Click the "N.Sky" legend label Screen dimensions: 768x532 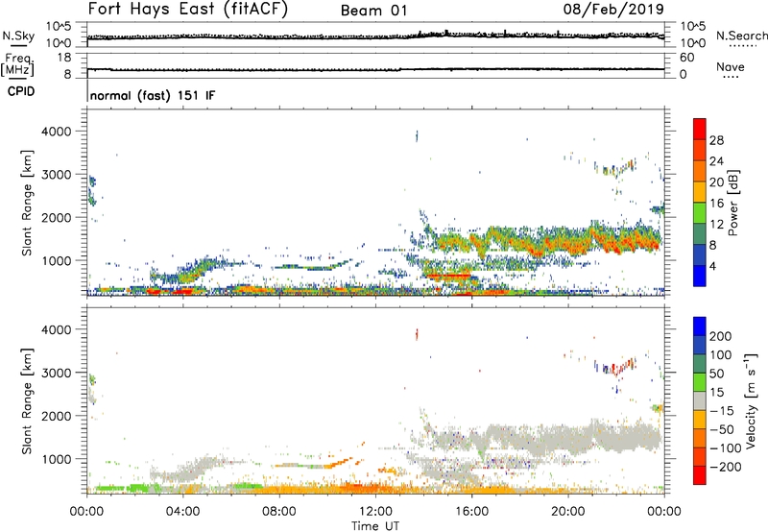[x=18, y=36]
